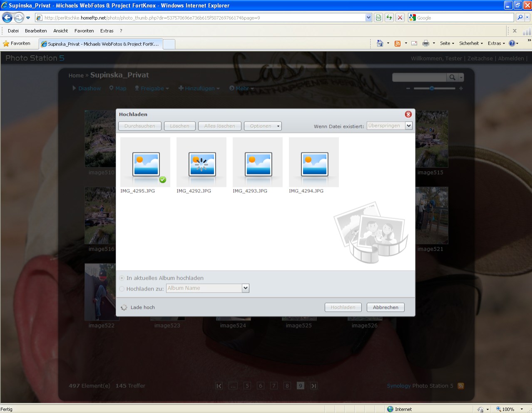
Task: Select the 'Hochladen zu:' radio button
Action: click(122, 289)
